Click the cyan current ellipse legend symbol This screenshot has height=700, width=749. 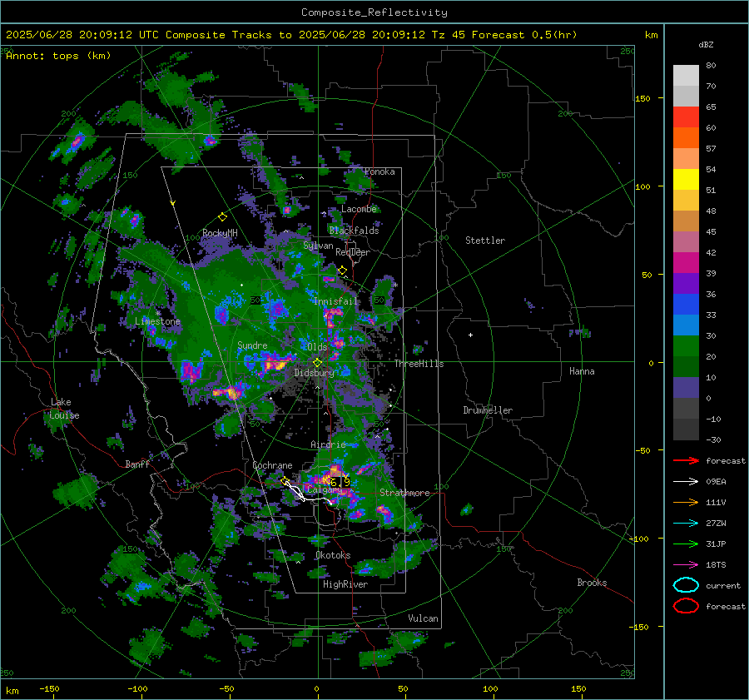tap(686, 585)
